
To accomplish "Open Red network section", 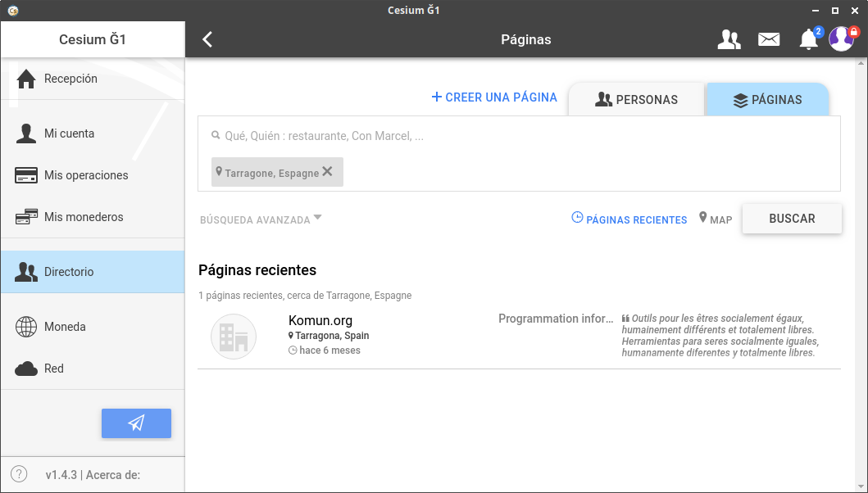I will [x=93, y=369].
